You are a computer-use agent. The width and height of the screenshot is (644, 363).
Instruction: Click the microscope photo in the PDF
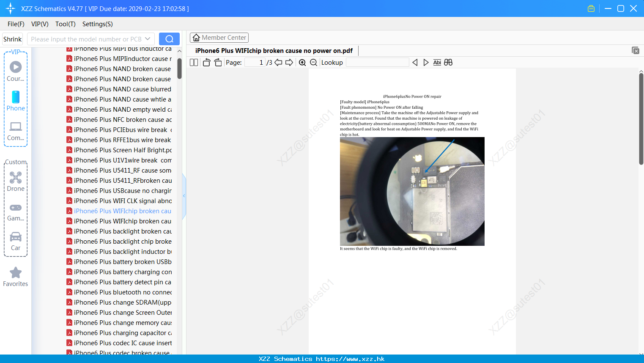[412, 191]
